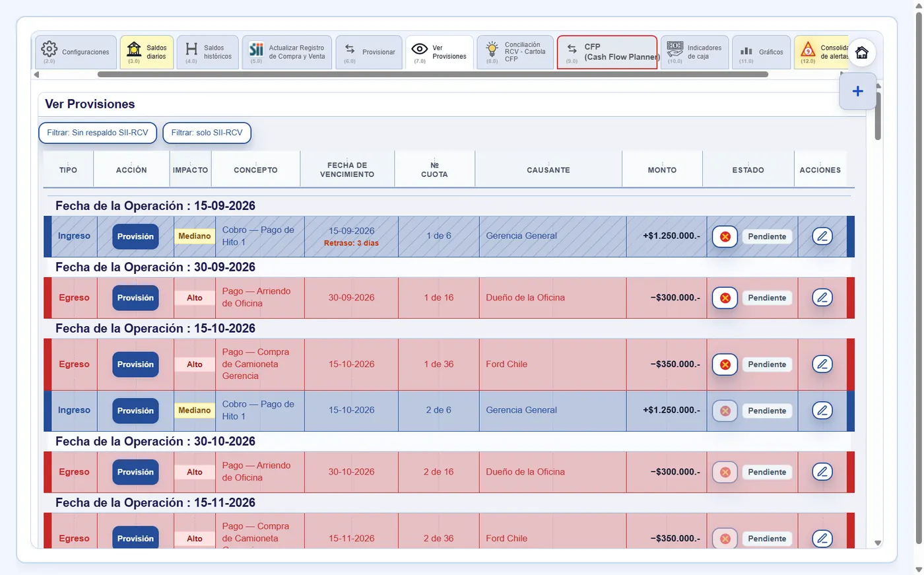924x575 pixels.
Task: Edit the 15-11-2026 Ford Chile row
Action: 822,539
